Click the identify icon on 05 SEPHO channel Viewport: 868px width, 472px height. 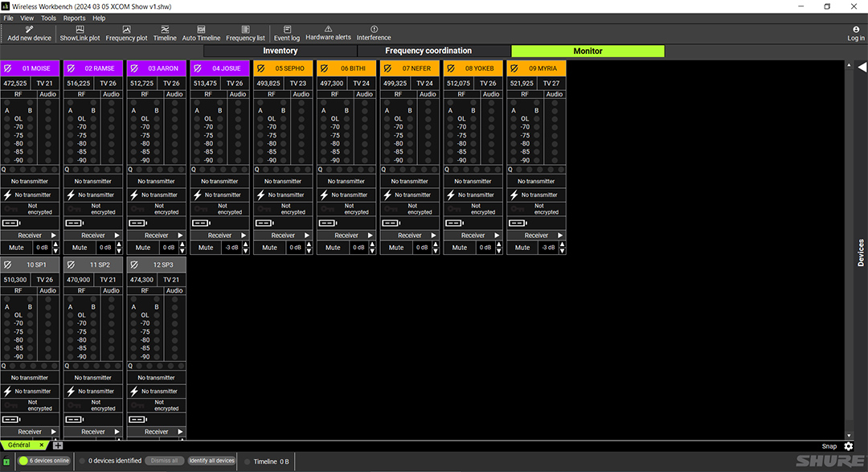point(260,68)
